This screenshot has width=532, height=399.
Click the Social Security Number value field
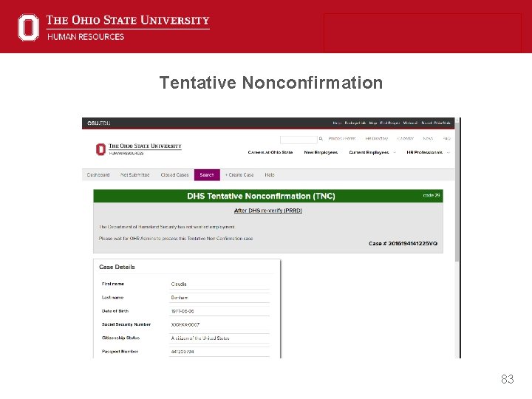219,324
